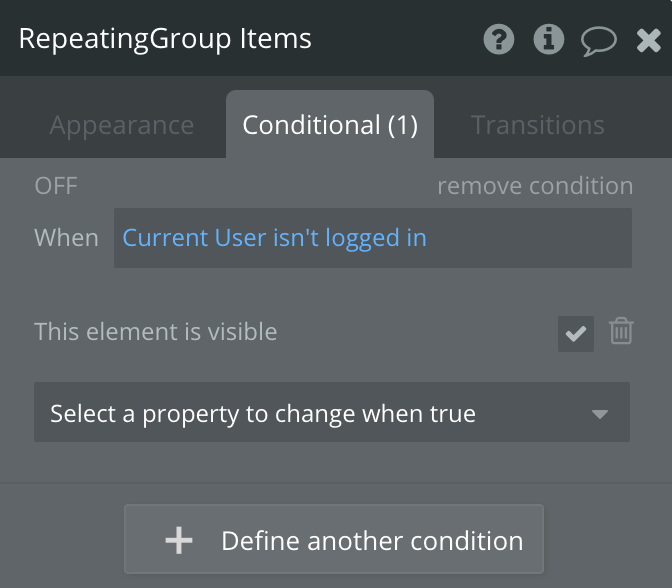
Task: Delete the visible property with trash icon
Action: coord(621,332)
